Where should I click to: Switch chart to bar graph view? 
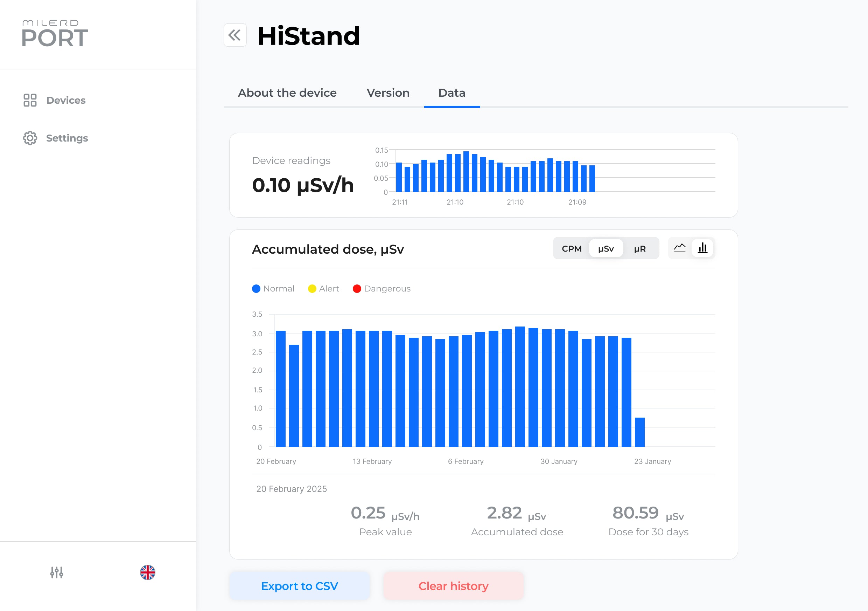(x=702, y=248)
